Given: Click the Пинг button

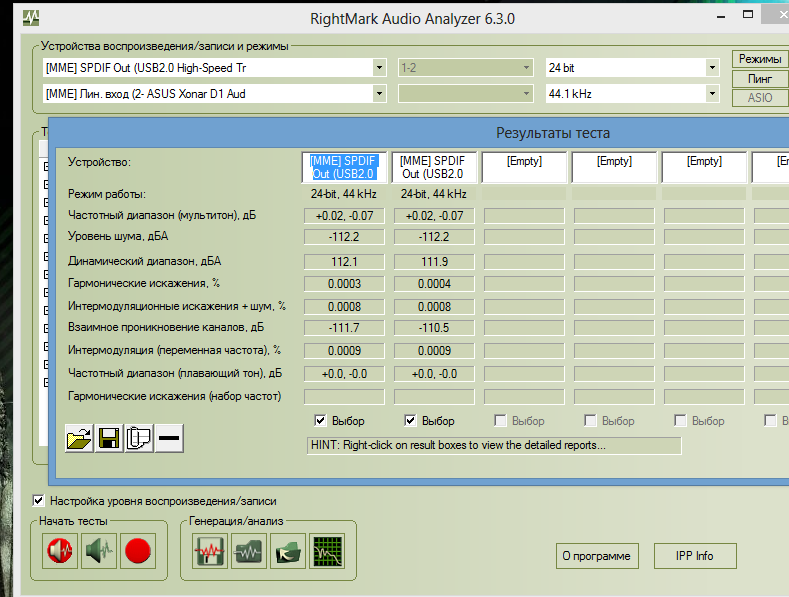Looking at the screenshot, I should [x=760, y=79].
